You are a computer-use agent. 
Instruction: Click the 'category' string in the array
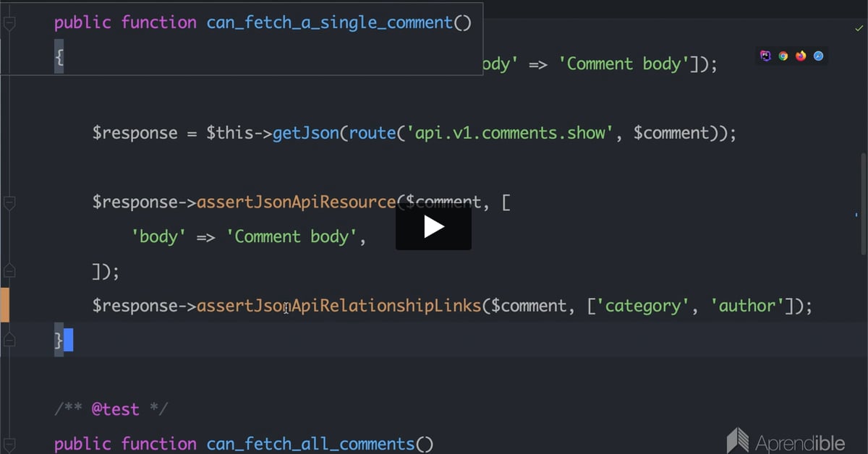pyautogui.click(x=643, y=306)
